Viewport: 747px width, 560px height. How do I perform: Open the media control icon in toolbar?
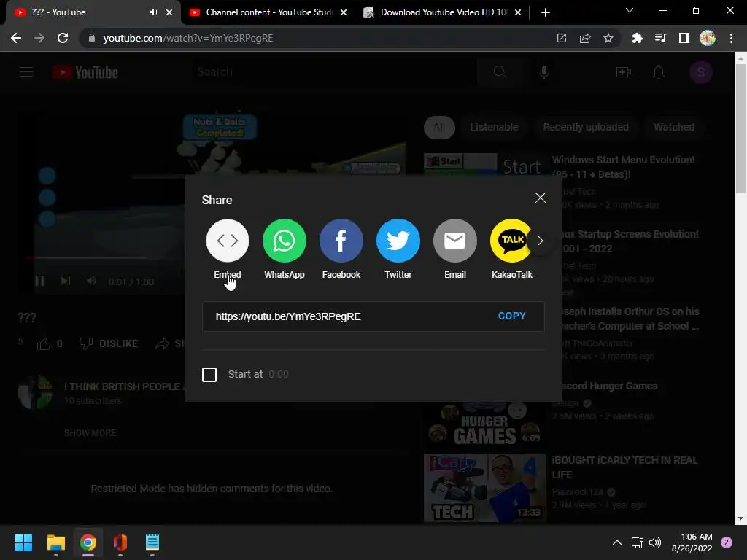click(x=661, y=38)
